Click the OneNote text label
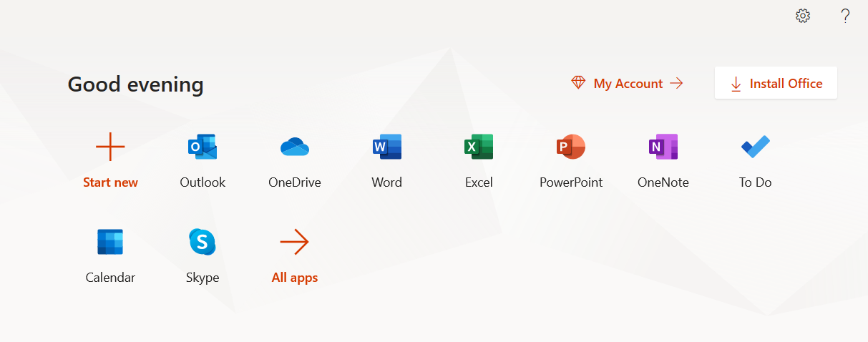This screenshot has height=342, width=868. [x=663, y=182]
